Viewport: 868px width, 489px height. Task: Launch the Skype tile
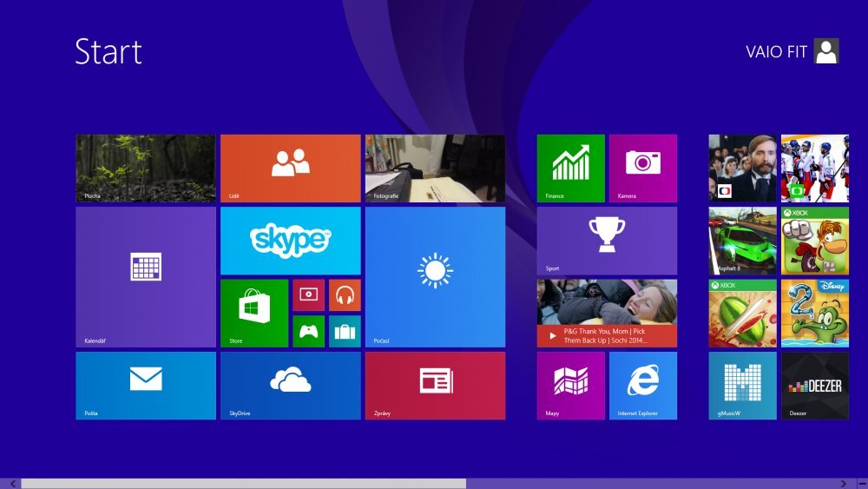coord(291,241)
